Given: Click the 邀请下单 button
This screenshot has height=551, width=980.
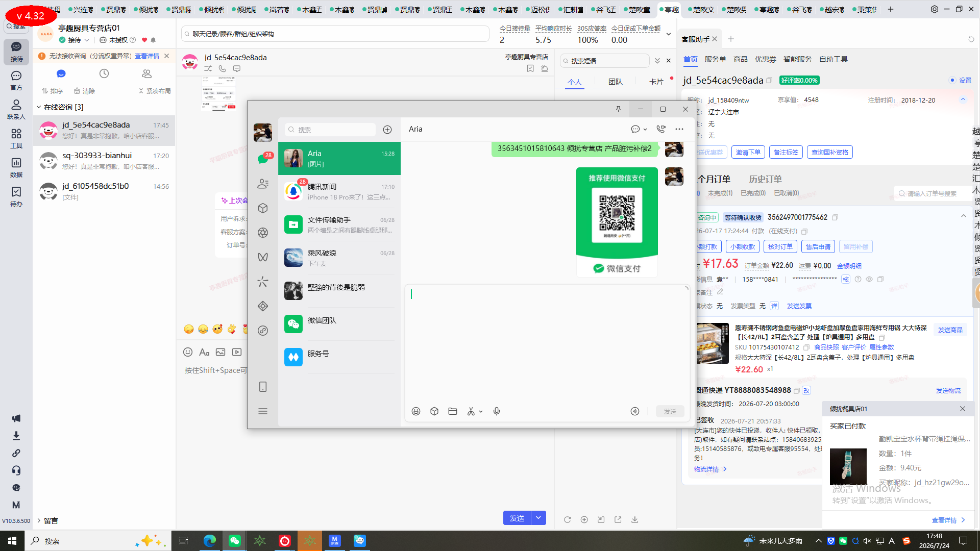Looking at the screenshot, I should click(x=748, y=152).
